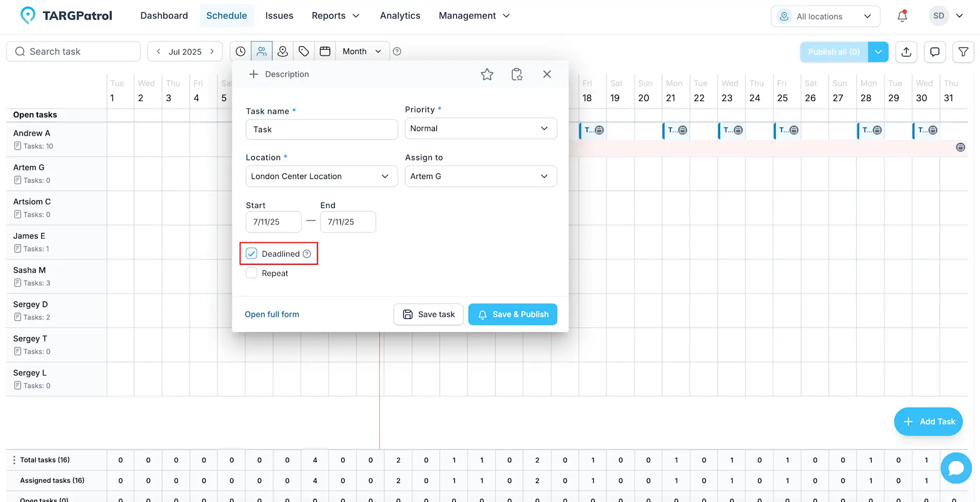Open the Month view dropdown
Image resolution: width=980 pixels, height=502 pixels.
[362, 52]
